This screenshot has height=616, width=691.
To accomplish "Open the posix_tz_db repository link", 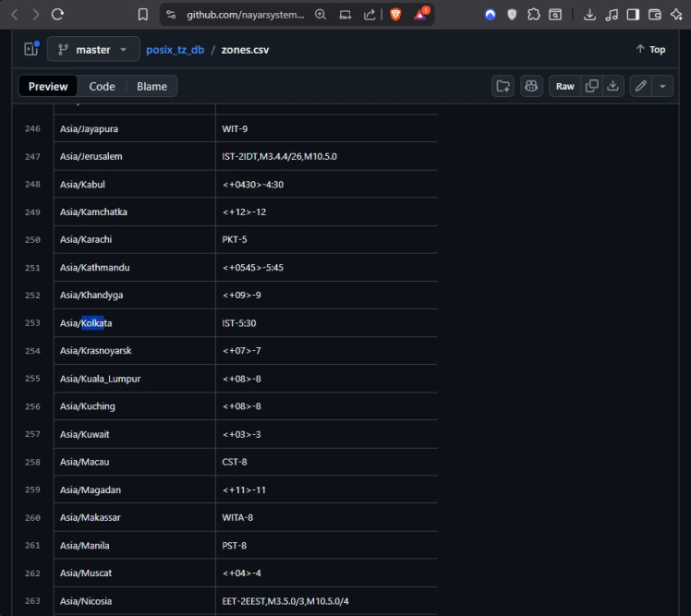I will 175,49.
